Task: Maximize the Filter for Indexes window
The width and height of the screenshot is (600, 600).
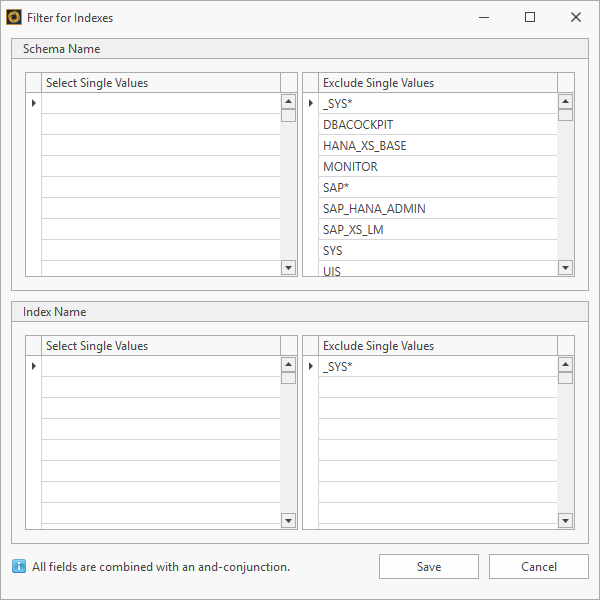Action: (x=530, y=17)
